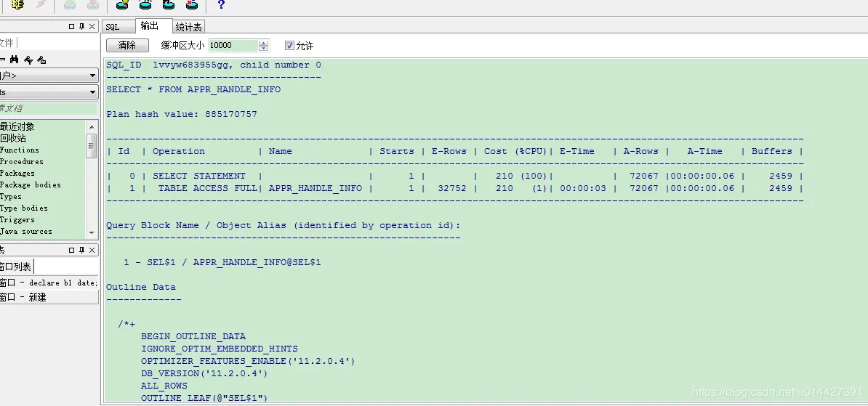Close the window list panel
Viewport: 868px width, 406px height.
(92, 250)
